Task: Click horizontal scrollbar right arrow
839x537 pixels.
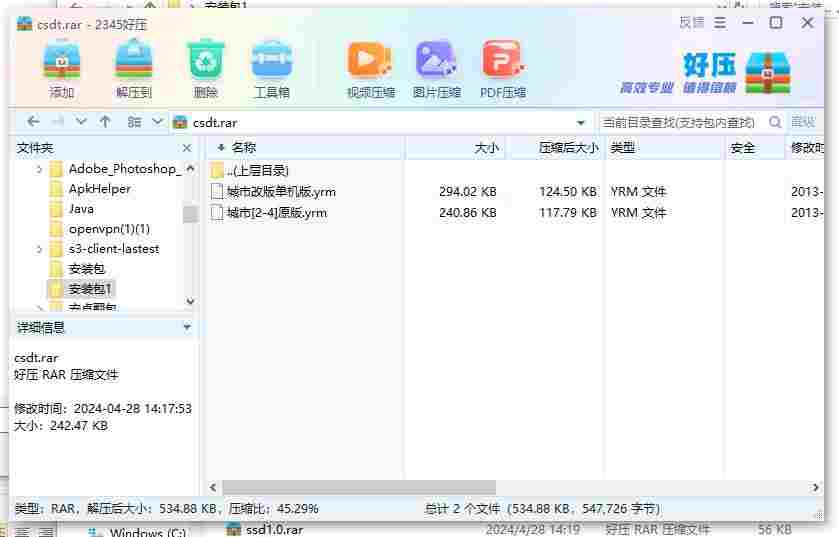Action: pyautogui.click(x=815, y=487)
